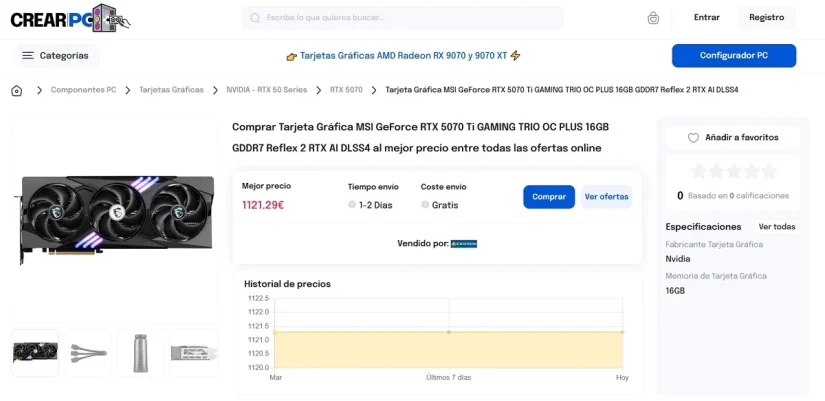Click the Últimos 7 días chart point
825x401 pixels.
pos(449,332)
